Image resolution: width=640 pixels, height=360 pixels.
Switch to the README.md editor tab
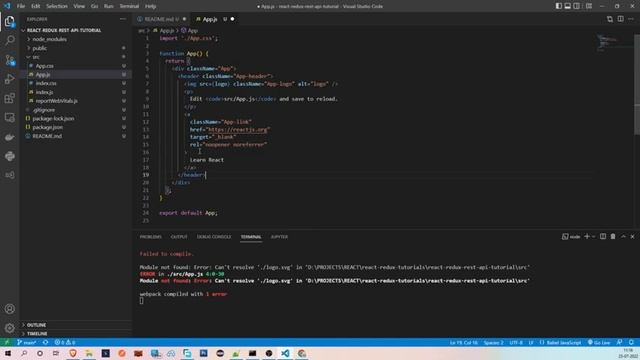pos(162,19)
